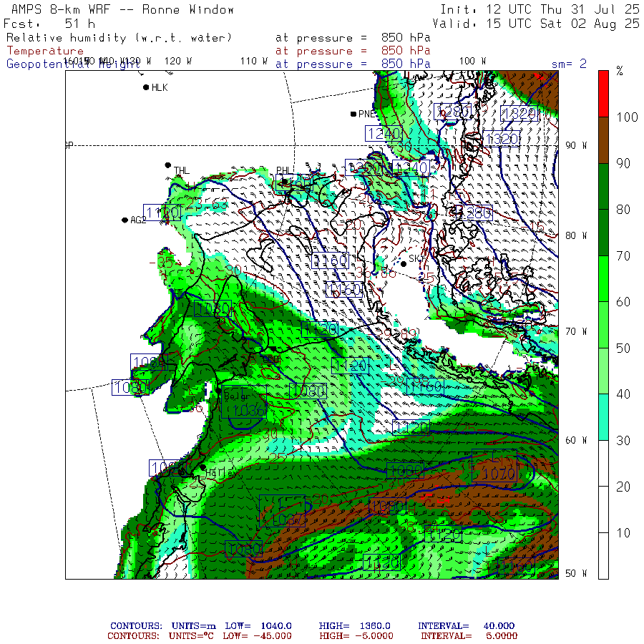Click the SKY station marker dot
Screen dimensions: 644x644
pyautogui.click(x=404, y=264)
